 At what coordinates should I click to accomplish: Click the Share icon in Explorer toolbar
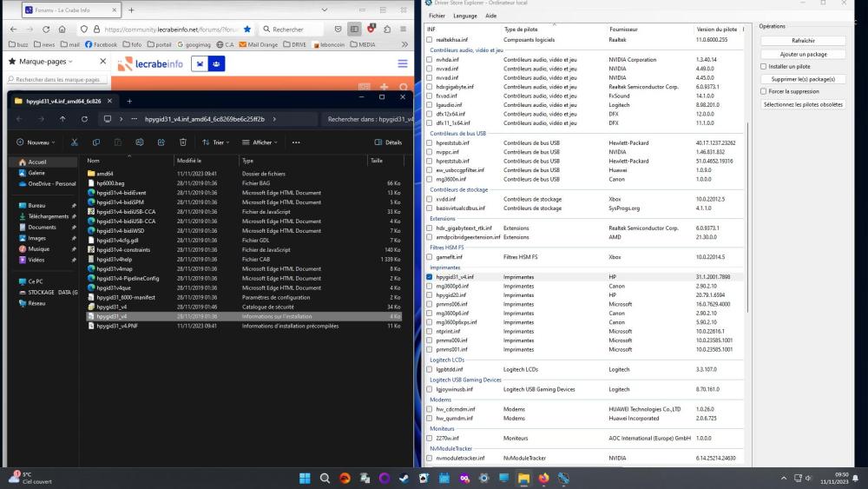(161, 142)
